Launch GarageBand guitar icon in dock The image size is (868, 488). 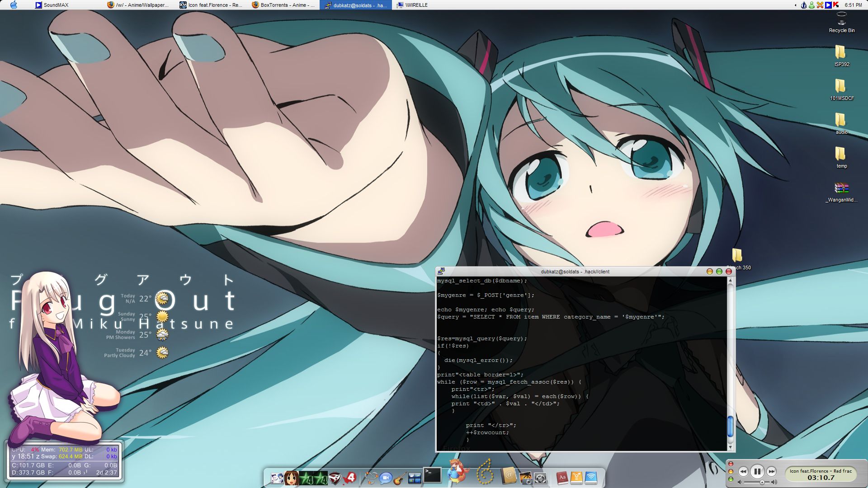(x=400, y=478)
